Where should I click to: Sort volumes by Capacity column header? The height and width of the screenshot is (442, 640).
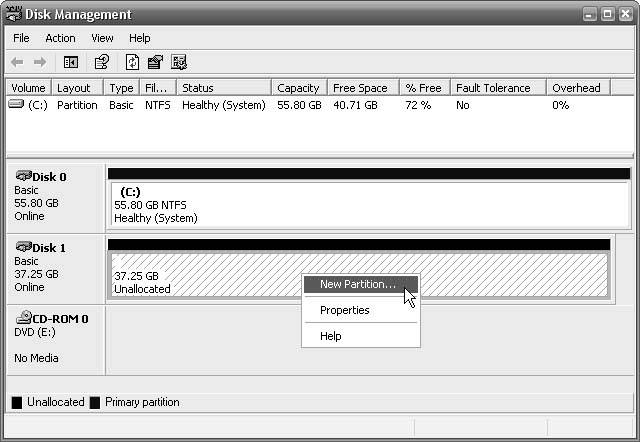pyautogui.click(x=298, y=88)
